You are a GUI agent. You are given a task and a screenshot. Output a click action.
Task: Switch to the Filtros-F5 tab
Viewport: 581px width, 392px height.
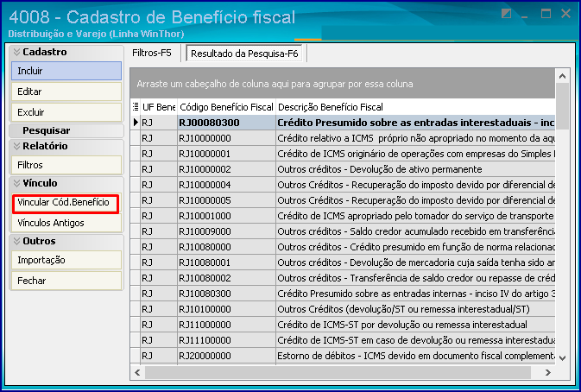coord(152,53)
